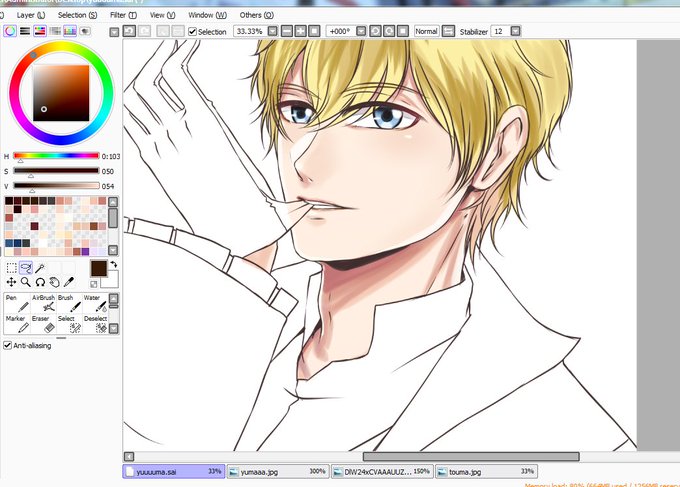This screenshot has height=487, width=680.
Task: Rotate canvas counterclockwise icon
Action: 376,31
